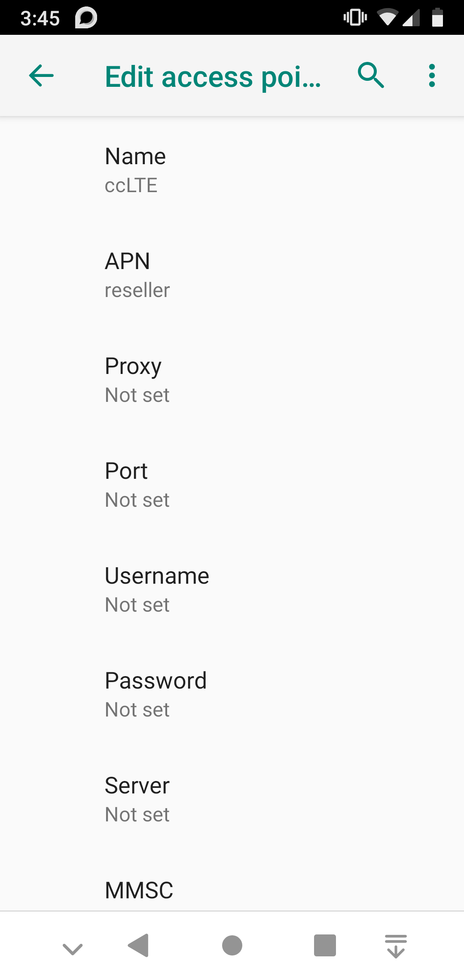This screenshot has height=980, width=464.
Task: Open the Server setting
Action: coord(232,799)
